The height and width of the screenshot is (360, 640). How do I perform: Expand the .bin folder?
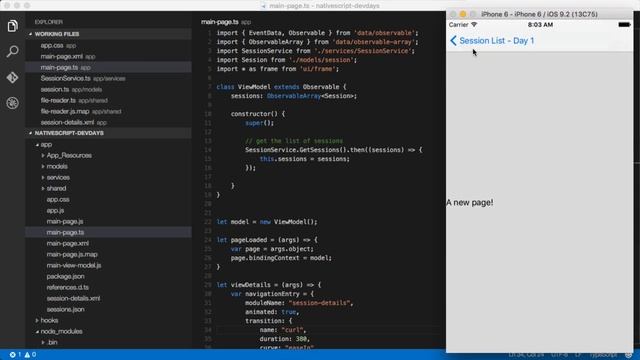pyautogui.click(x=43, y=342)
